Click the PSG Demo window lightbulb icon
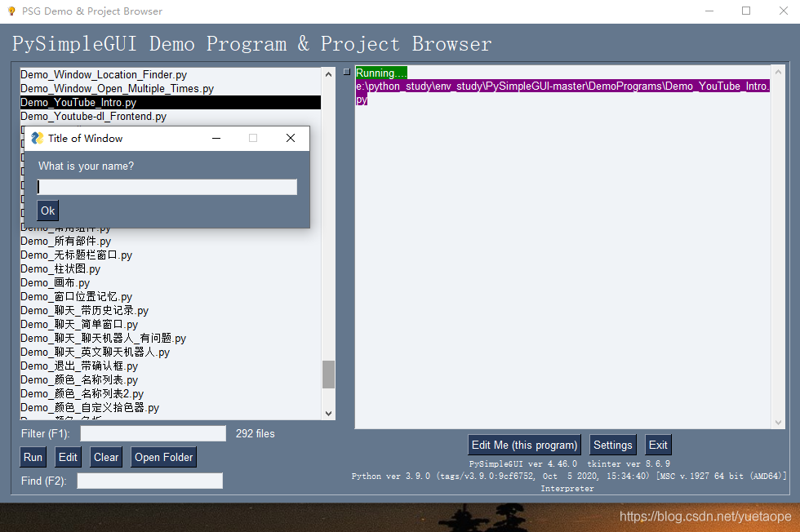Screen dimensions: 800x532 tap(11, 11)
